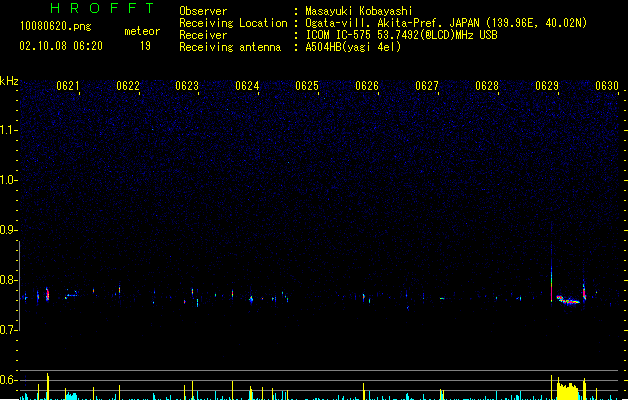Click the Receiving Location label
The image size is (629, 400).
pyautogui.click(x=233, y=23)
